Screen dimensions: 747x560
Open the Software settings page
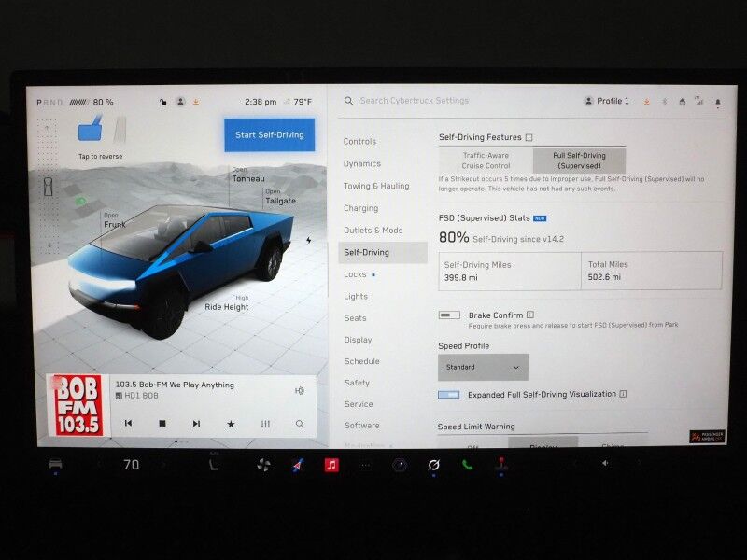click(x=362, y=426)
